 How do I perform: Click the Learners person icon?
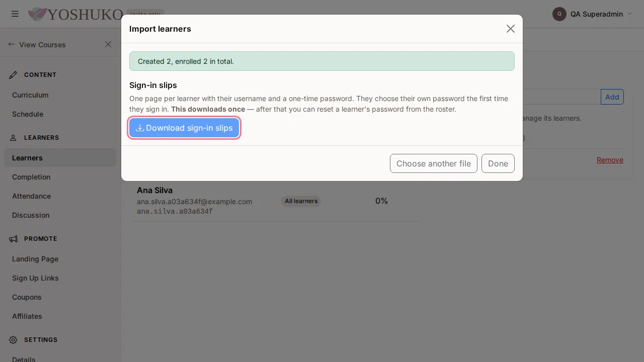pos(14,138)
